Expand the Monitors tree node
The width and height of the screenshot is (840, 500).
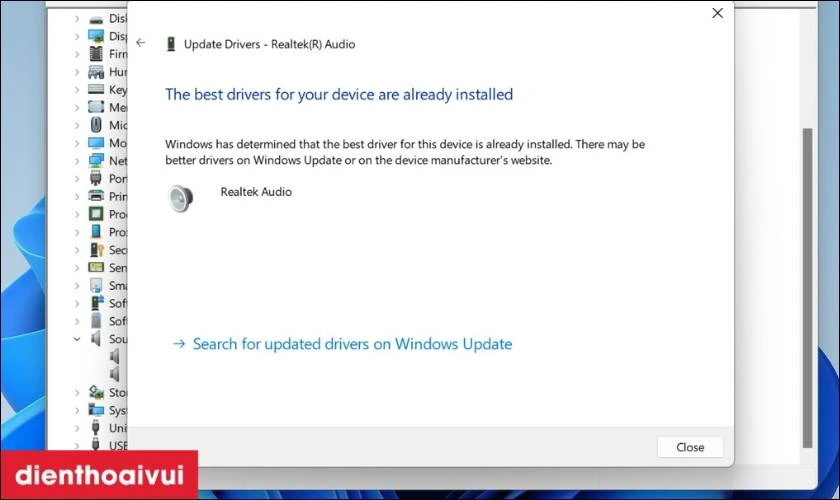click(x=77, y=143)
